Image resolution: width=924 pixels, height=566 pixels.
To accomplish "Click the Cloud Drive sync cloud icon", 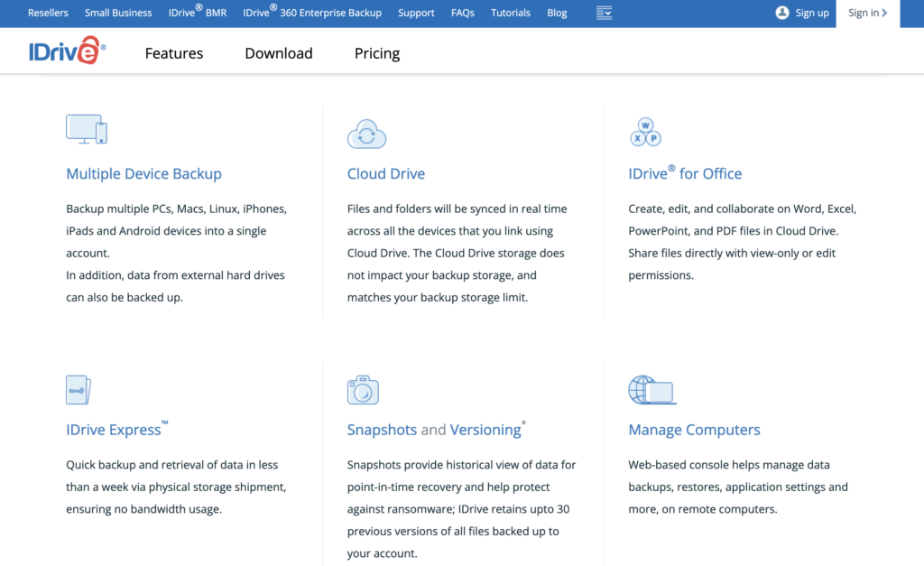I will tap(366, 134).
